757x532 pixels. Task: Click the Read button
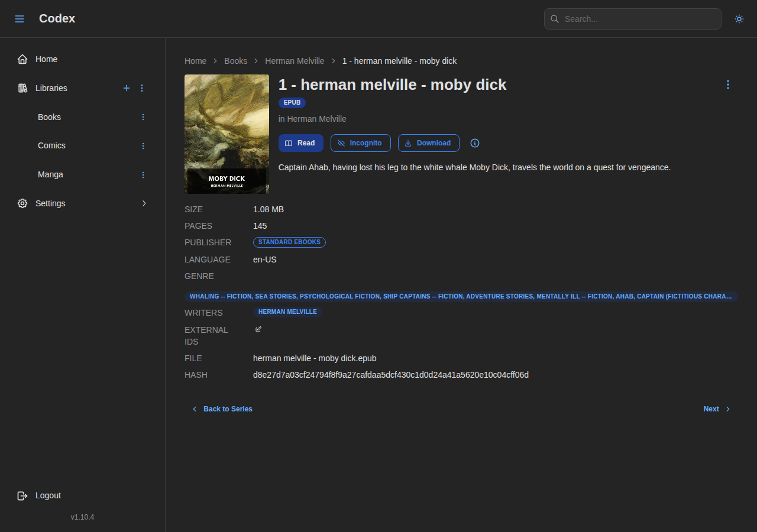point(300,143)
